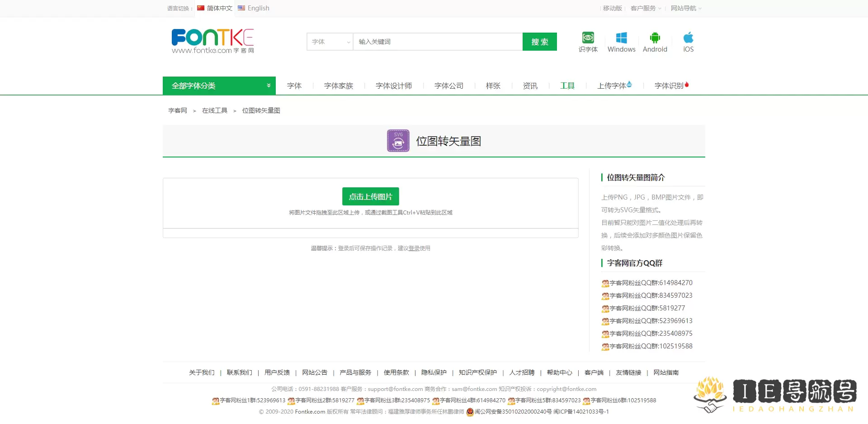Click the purple SVG converter icon
This screenshot has width=868, height=424.
coord(398,141)
